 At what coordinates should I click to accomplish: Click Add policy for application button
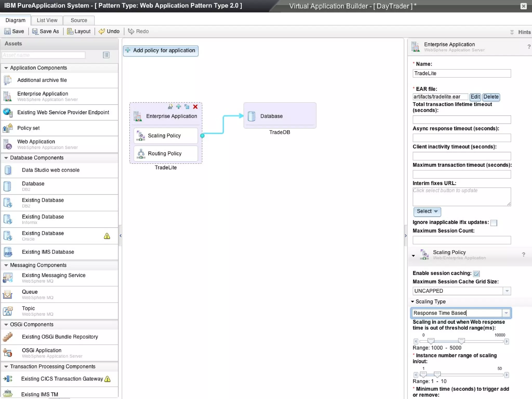pos(161,51)
